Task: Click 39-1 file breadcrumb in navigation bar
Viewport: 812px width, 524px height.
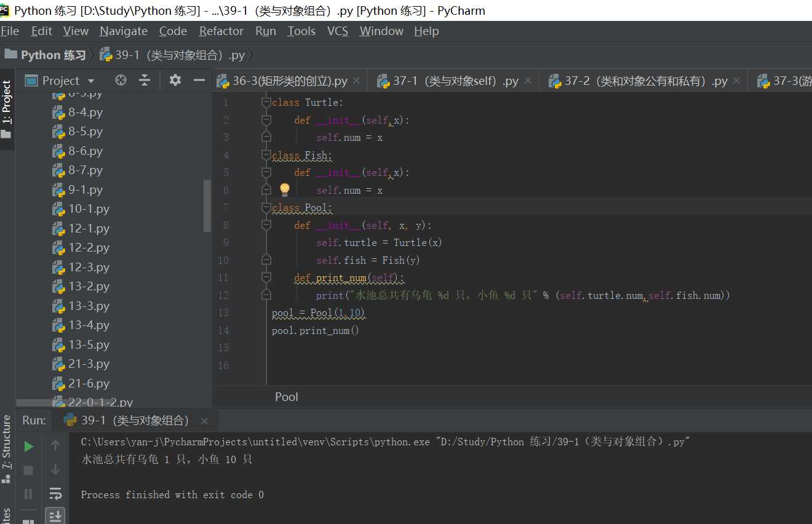Action: point(172,55)
